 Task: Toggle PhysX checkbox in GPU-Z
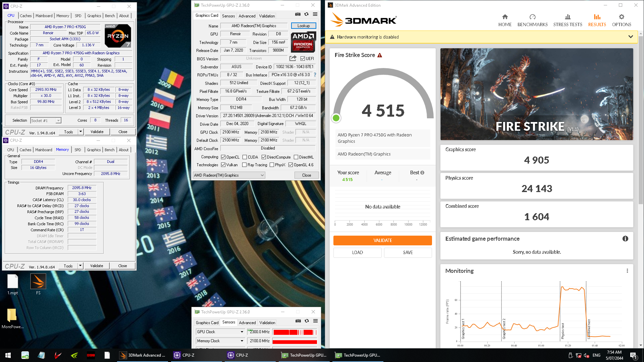tap(272, 165)
